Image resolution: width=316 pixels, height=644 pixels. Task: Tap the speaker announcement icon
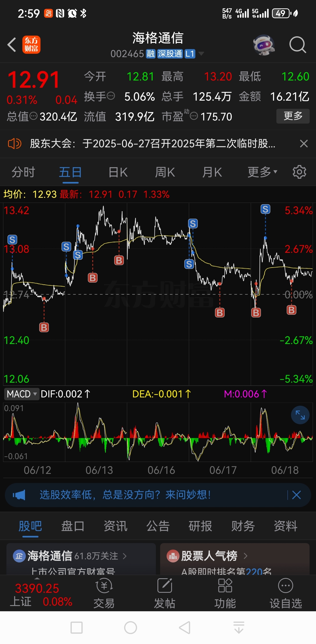point(15,144)
